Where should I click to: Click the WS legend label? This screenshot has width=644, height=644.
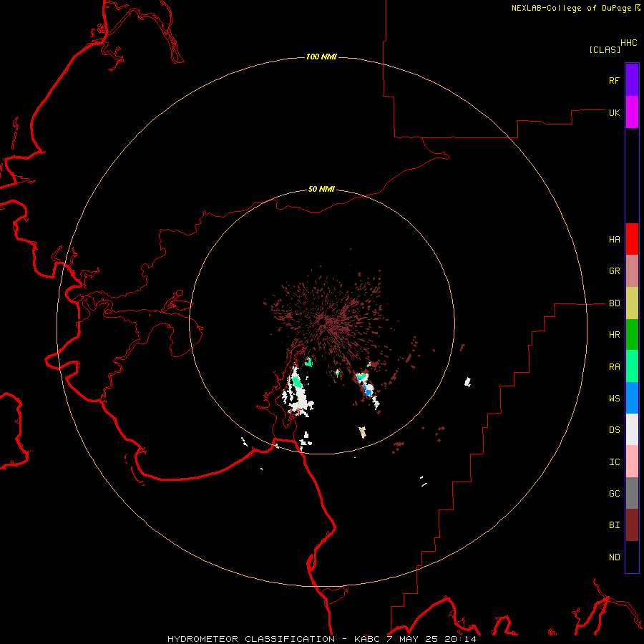(x=614, y=398)
